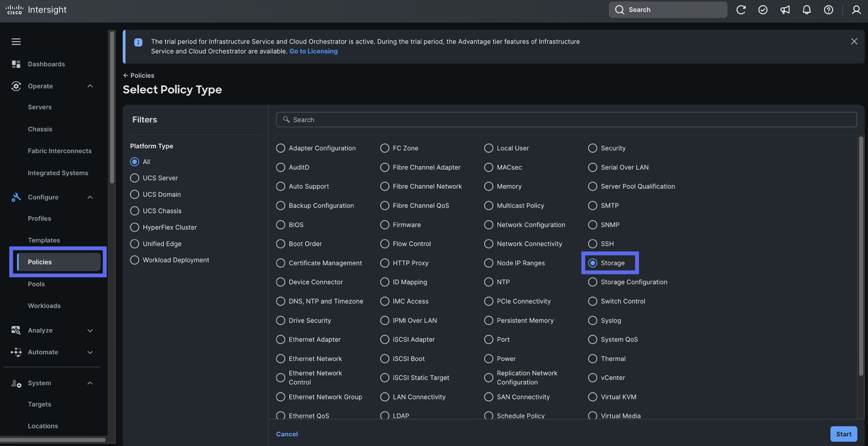Screen dimensions: 868x446
Task: Choose the Thermal policy type
Action: point(593,359)
